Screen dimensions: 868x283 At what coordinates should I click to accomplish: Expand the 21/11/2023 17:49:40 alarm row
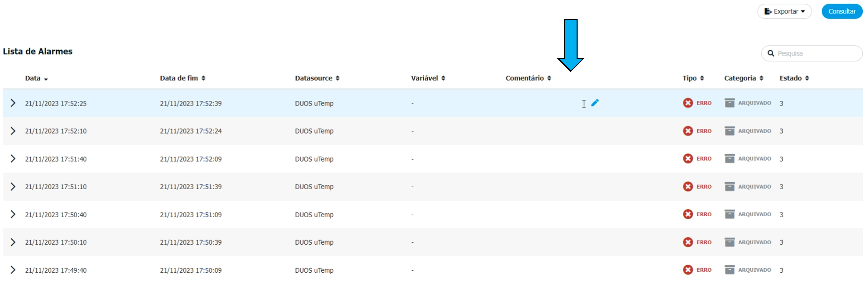point(13,270)
